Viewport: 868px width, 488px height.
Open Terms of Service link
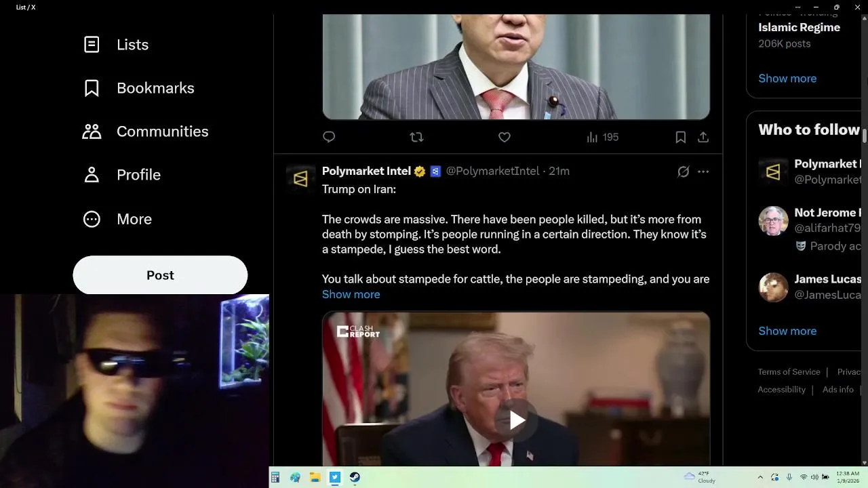pyautogui.click(x=789, y=371)
